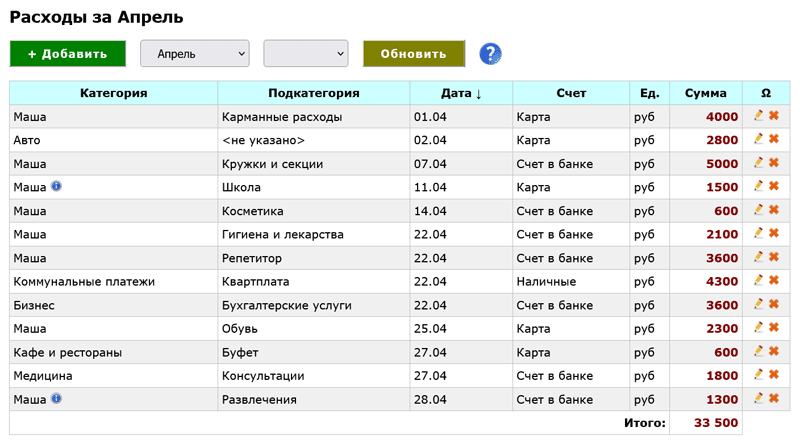Open the Апрель month dropdown
The height and width of the screenshot is (444, 800).
[x=195, y=54]
